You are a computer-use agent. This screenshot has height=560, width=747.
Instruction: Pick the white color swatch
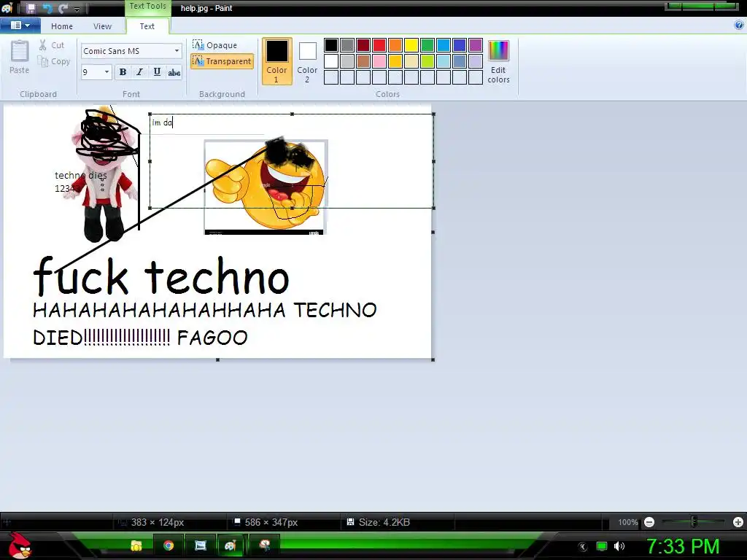pos(331,61)
